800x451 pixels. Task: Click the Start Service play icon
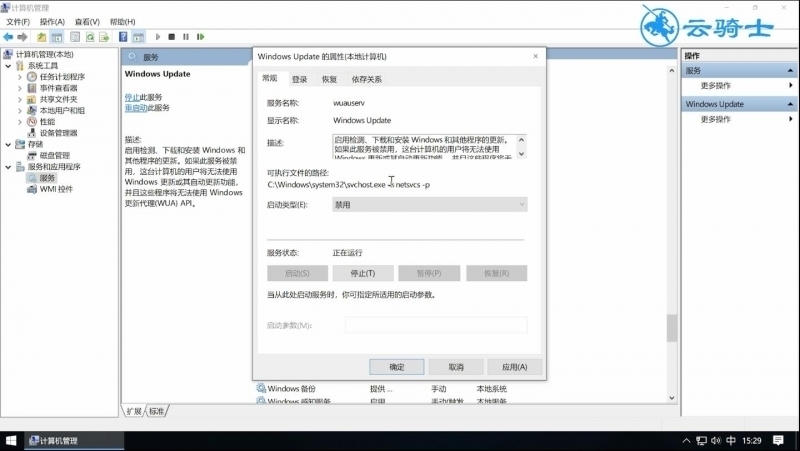point(158,37)
